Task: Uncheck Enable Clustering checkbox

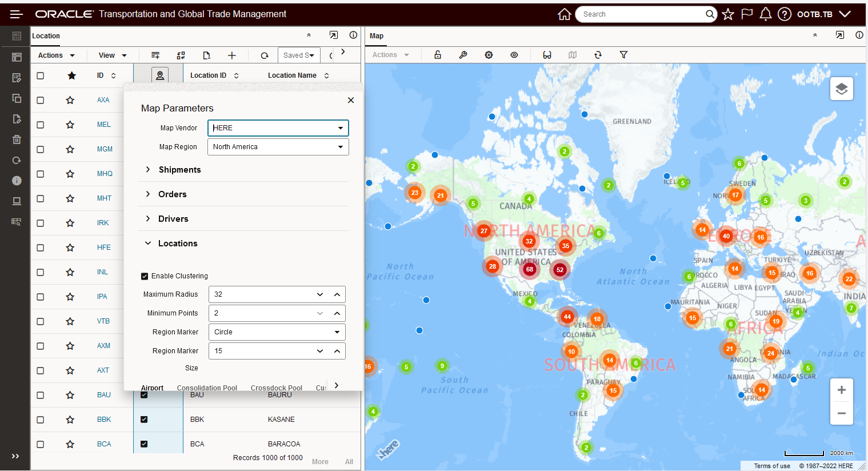Action: click(x=145, y=276)
